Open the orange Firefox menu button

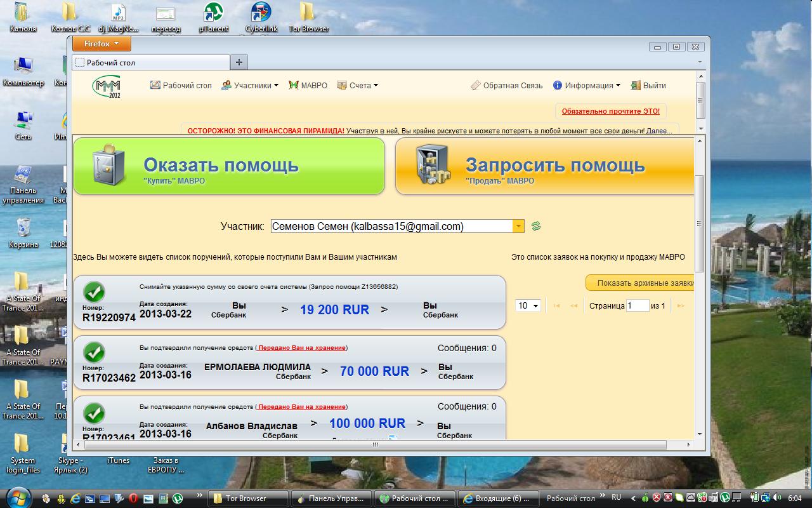click(101, 44)
